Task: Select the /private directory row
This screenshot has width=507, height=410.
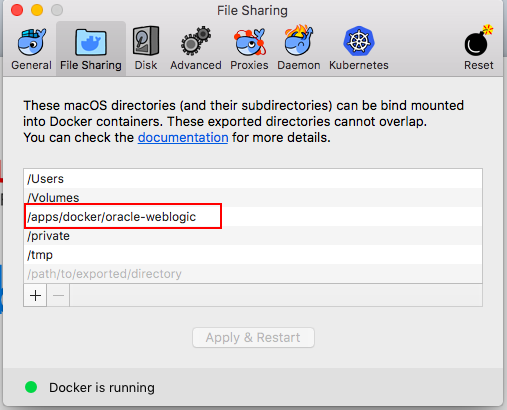Action: [x=253, y=236]
